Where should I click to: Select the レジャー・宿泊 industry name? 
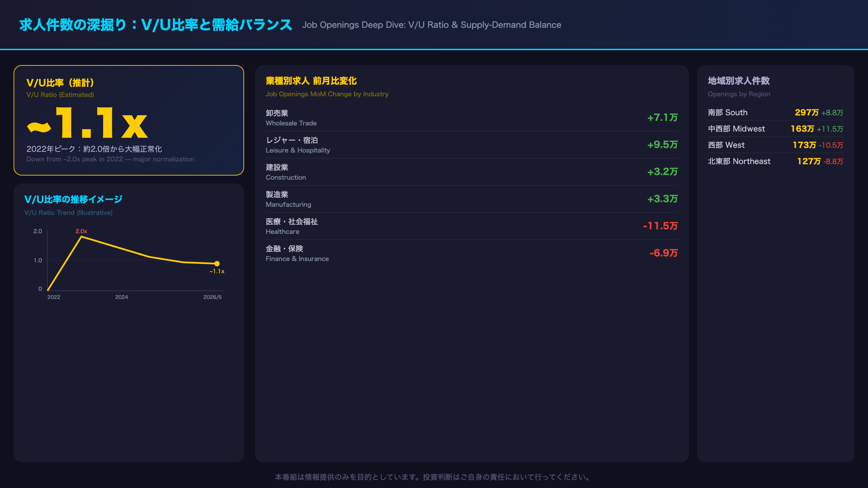292,140
